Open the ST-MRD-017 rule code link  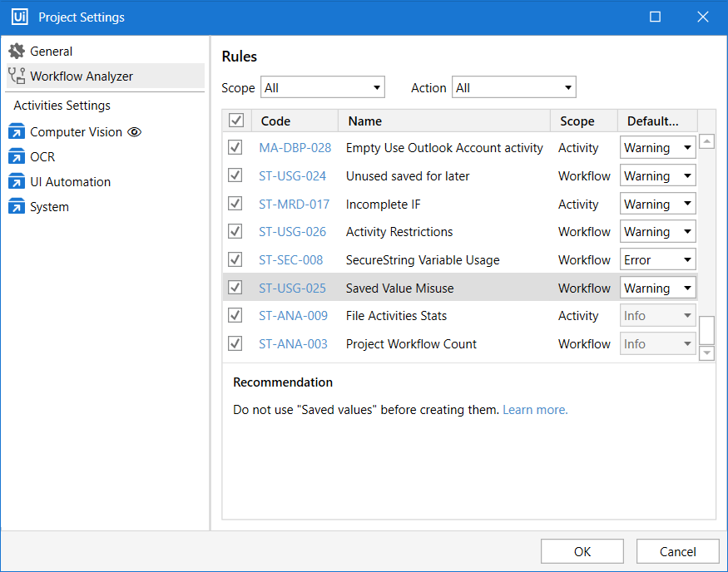coord(294,205)
